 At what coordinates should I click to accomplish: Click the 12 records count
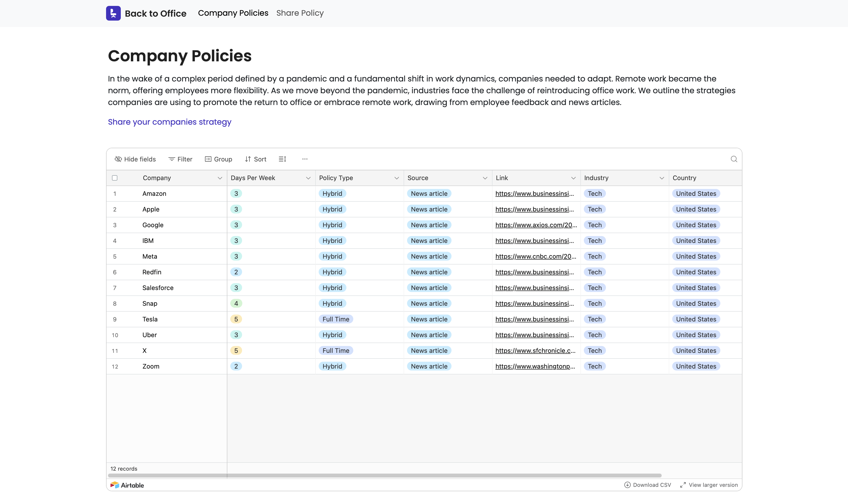124,469
